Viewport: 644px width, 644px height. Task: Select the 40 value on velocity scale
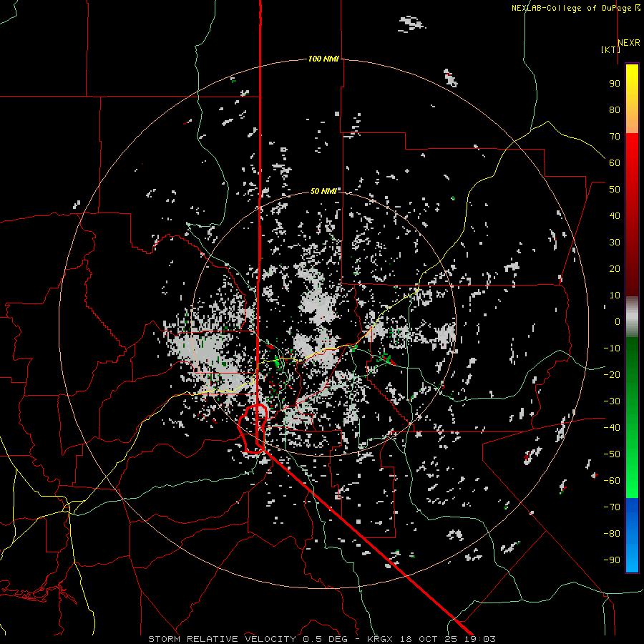pos(615,215)
